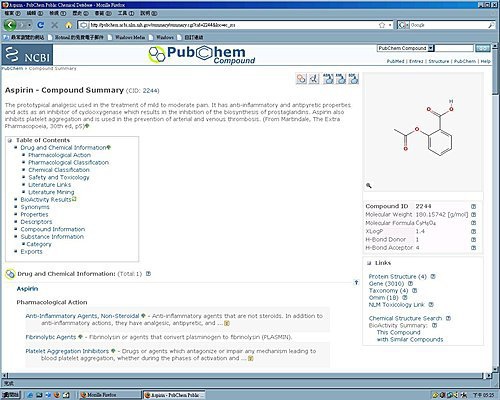Open Platelet Aggregation Inhibitors link
Image resolution: width=500 pixels, height=400 pixels.
coord(67,351)
